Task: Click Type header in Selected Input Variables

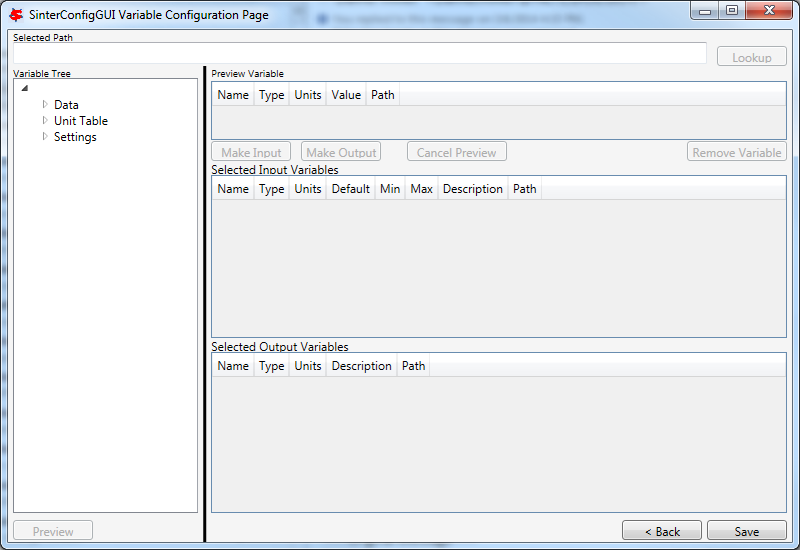Action: point(271,188)
